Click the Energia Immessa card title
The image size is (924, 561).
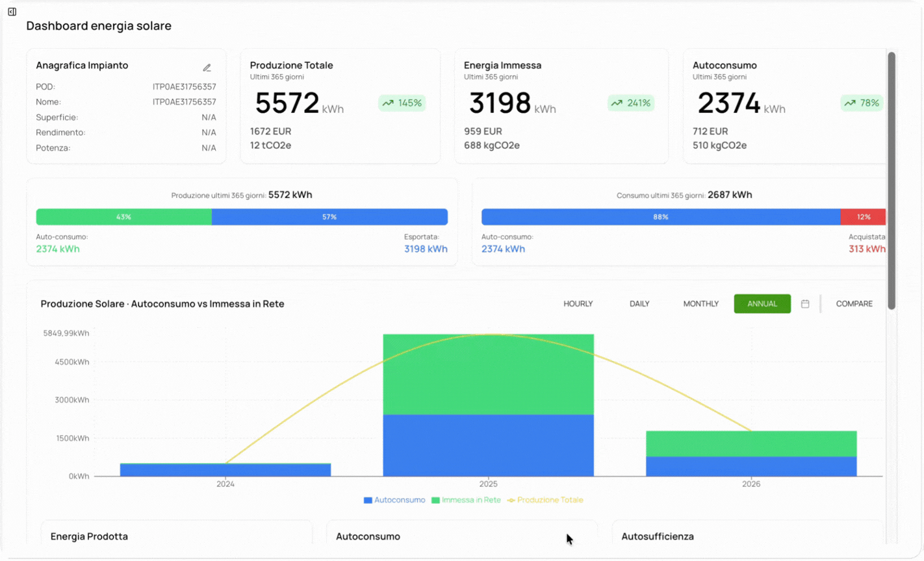[502, 65]
